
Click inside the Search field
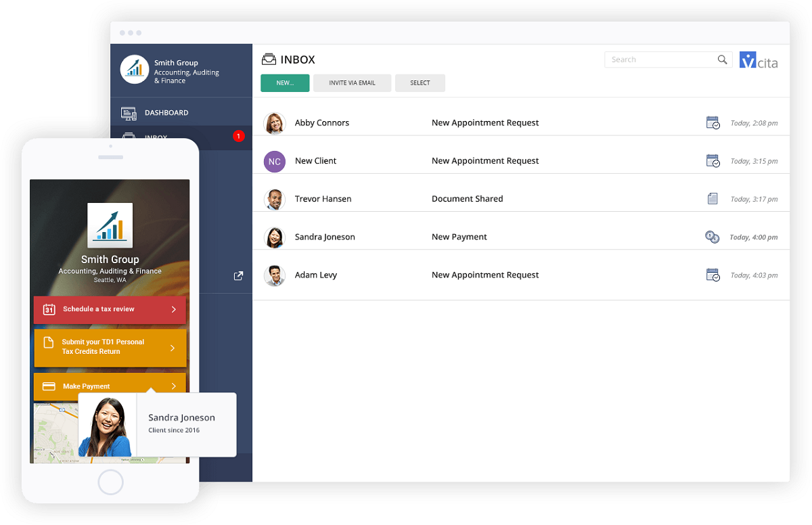click(660, 60)
